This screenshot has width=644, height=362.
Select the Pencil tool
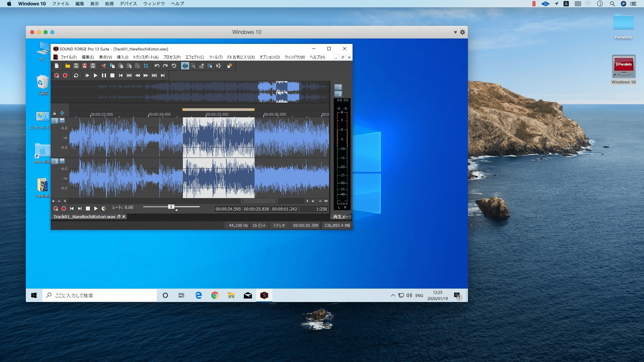pos(202,66)
